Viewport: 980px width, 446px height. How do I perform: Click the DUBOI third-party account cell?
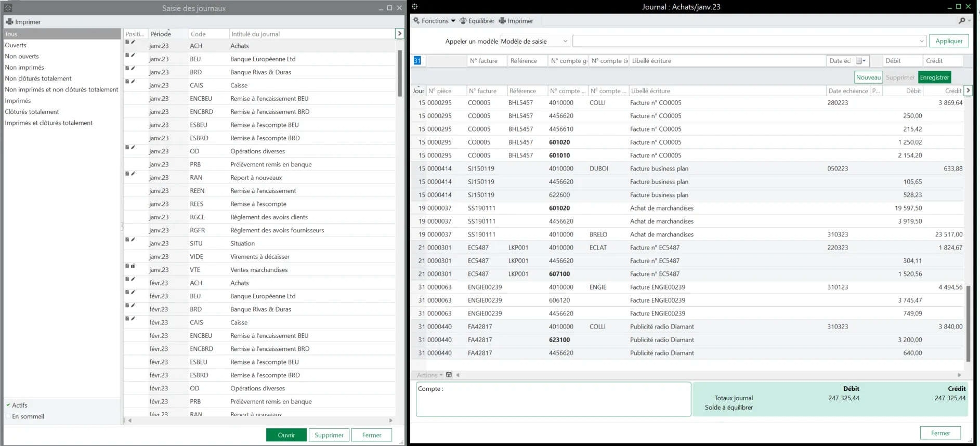[599, 168]
